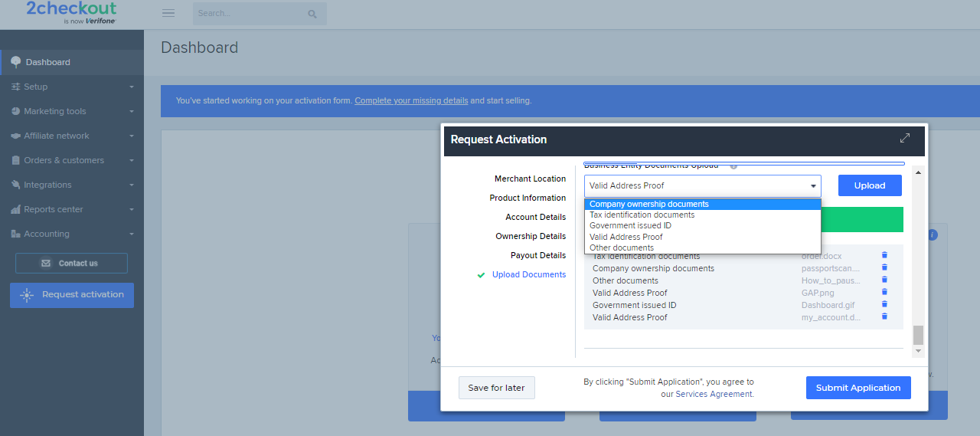The width and height of the screenshot is (980, 436).
Task: Click dialog scrollbar up arrow
Action: click(918, 172)
